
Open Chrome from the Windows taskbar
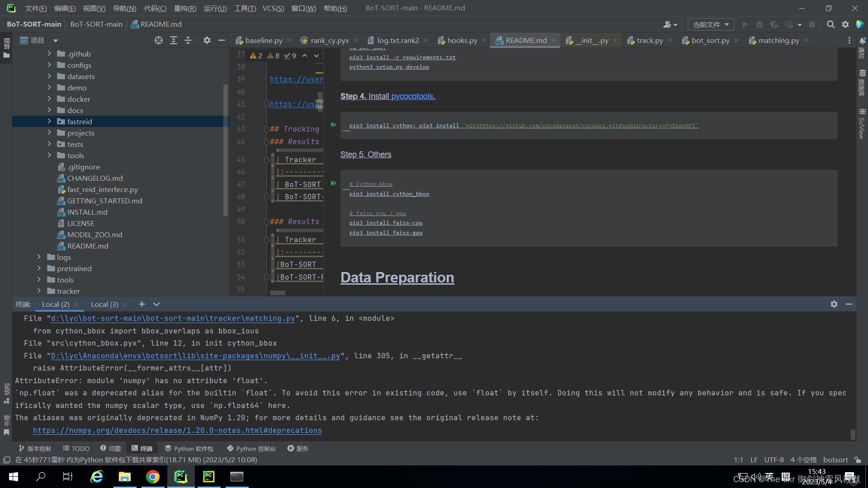tap(153, 477)
